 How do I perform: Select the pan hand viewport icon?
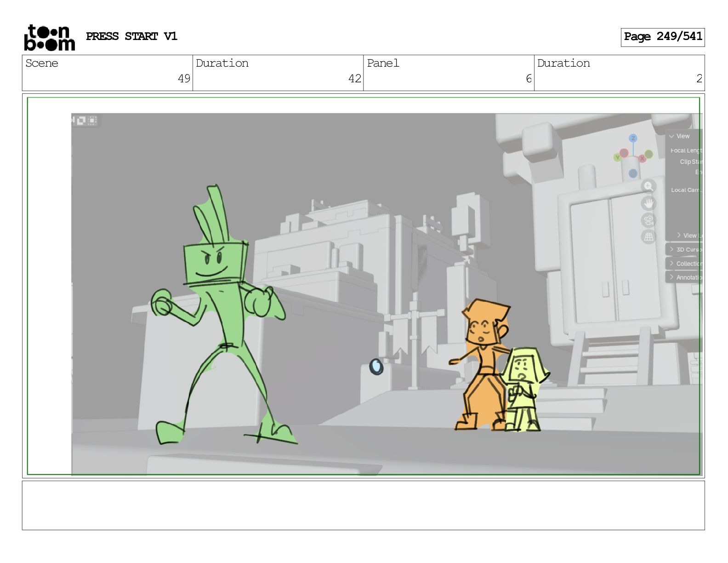click(648, 203)
